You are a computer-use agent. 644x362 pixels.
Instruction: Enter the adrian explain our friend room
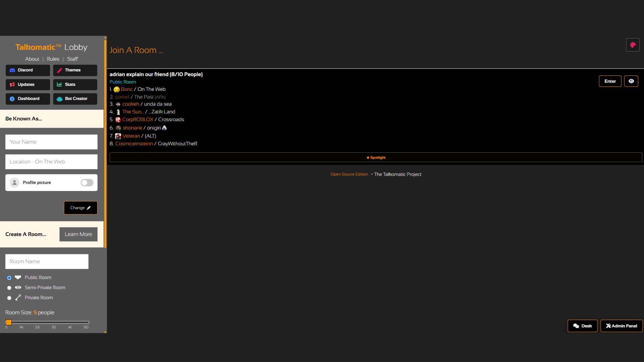click(610, 81)
